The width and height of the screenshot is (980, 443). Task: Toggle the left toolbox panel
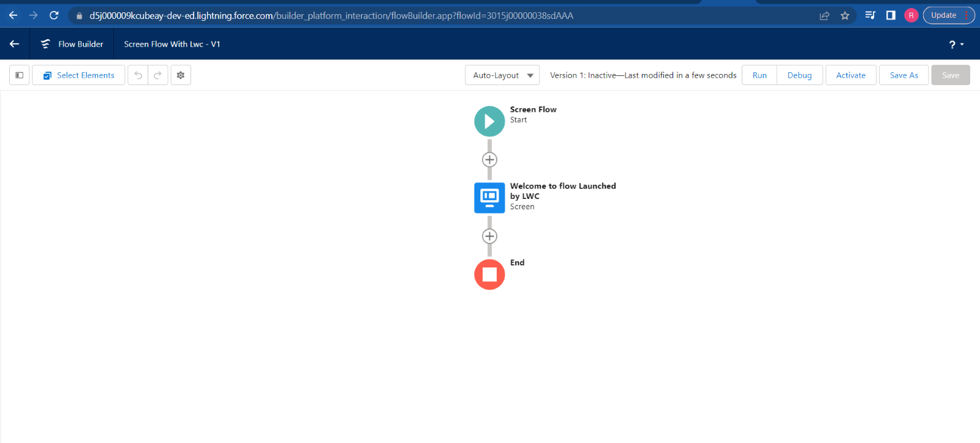tap(20, 75)
